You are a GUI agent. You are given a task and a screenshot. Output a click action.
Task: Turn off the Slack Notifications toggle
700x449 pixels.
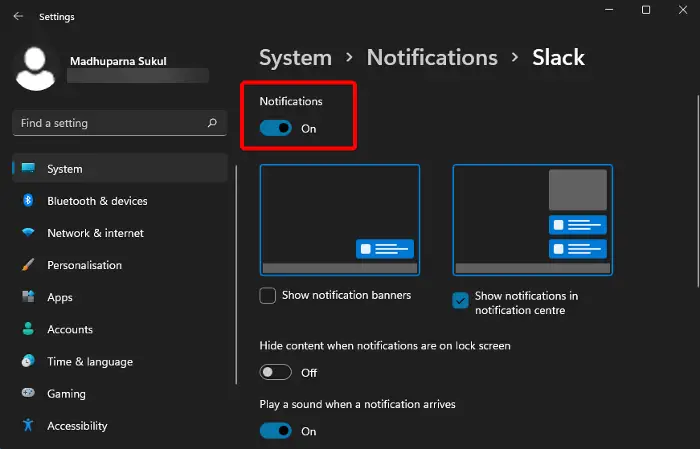click(275, 129)
